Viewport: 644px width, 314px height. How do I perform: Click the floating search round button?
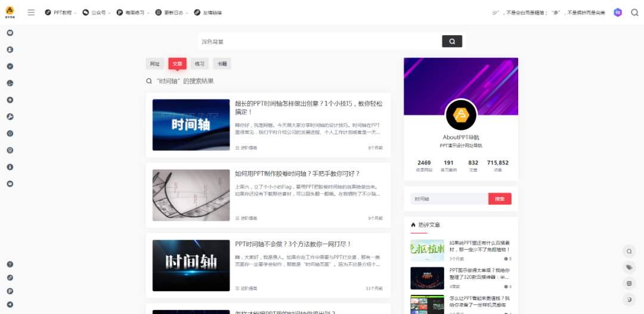[x=629, y=251]
